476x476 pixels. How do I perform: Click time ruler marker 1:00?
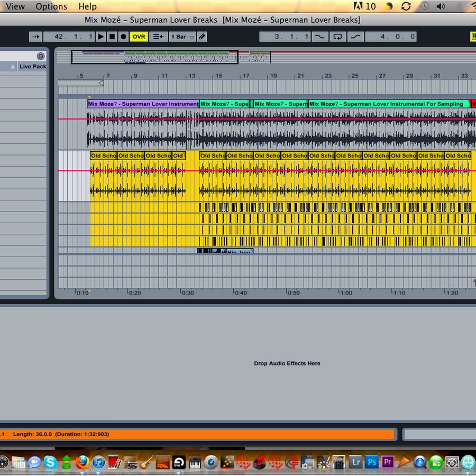pyautogui.click(x=346, y=293)
